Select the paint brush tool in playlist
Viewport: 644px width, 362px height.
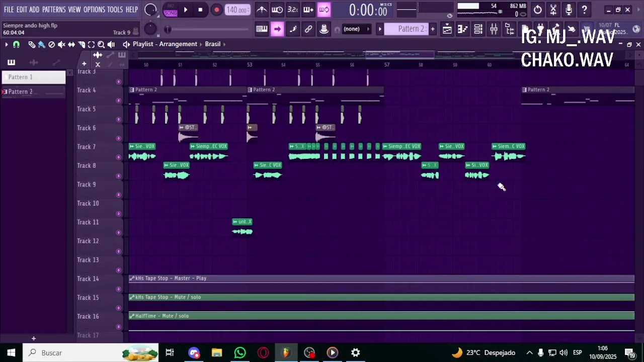[41, 44]
